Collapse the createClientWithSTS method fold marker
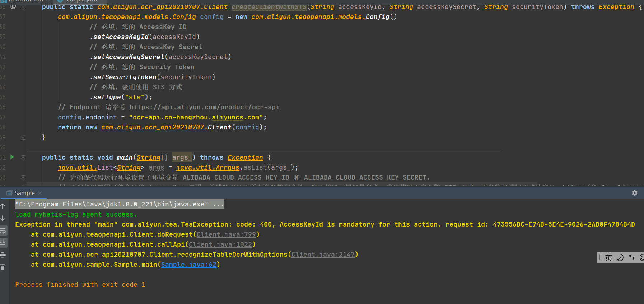This screenshot has width=644, height=304. click(x=23, y=7)
